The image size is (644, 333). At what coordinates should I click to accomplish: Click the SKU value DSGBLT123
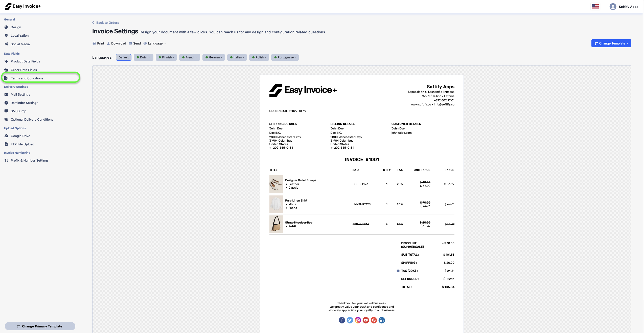tap(360, 184)
